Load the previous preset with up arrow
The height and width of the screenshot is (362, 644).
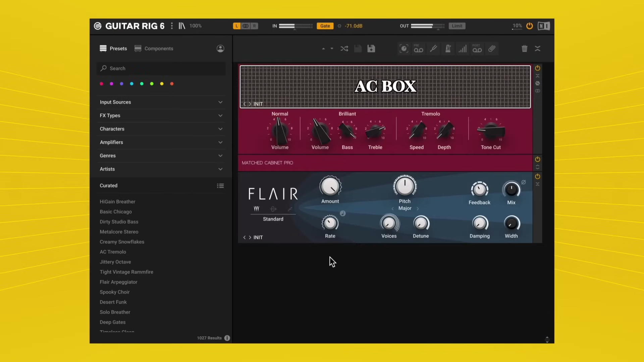[x=323, y=49]
